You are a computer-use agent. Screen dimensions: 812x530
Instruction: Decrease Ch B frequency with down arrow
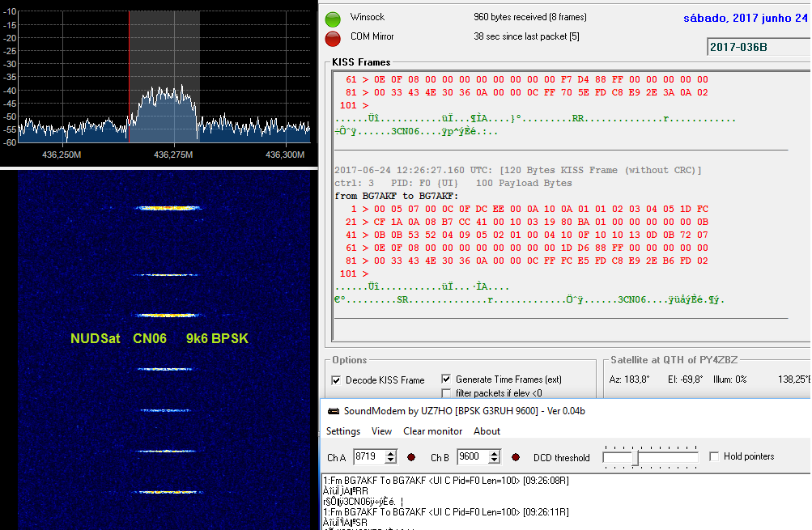click(x=495, y=461)
